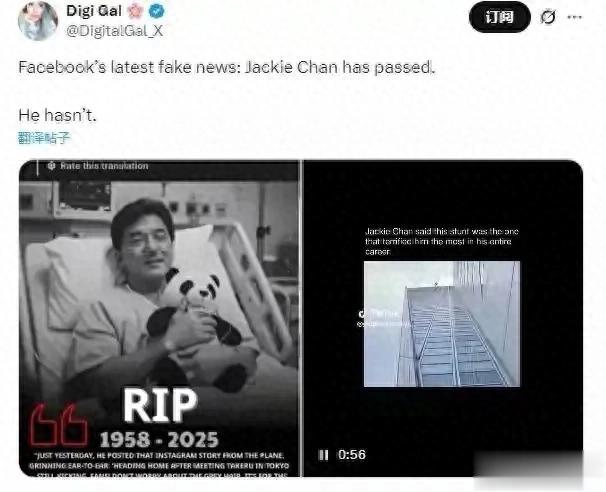Open Digi Gal's profile avatar
606x492 pixels.
click(38, 21)
